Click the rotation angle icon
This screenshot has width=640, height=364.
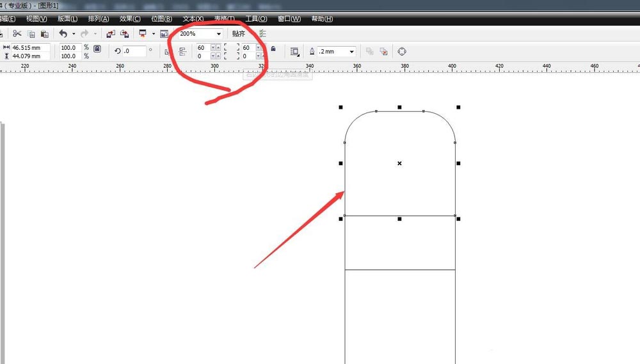click(118, 51)
